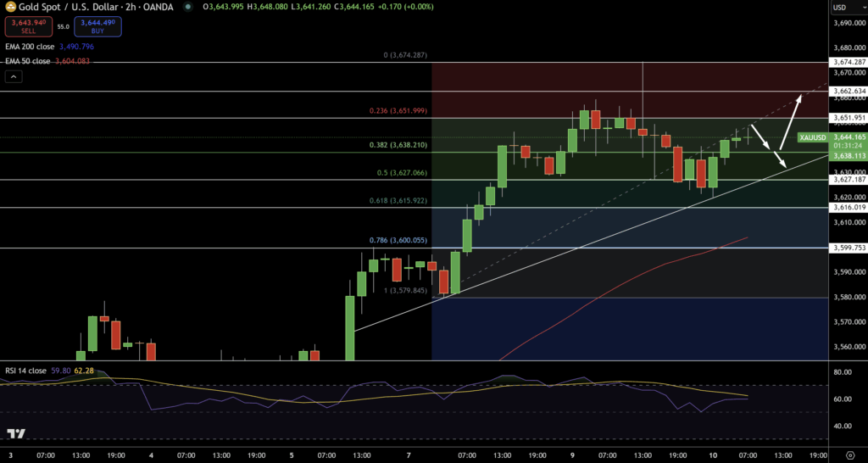This screenshot has width=868, height=463.
Task: Collapse the indicator legend with chevron button
Action: [x=14, y=76]
